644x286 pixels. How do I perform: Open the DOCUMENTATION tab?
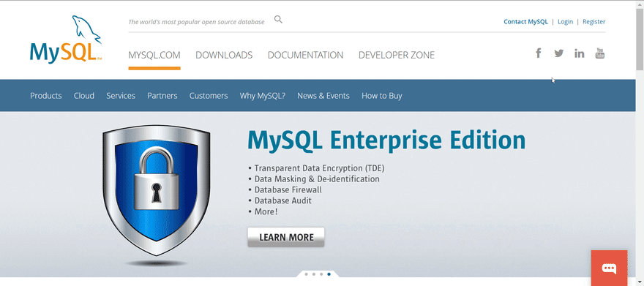(306, 55)
